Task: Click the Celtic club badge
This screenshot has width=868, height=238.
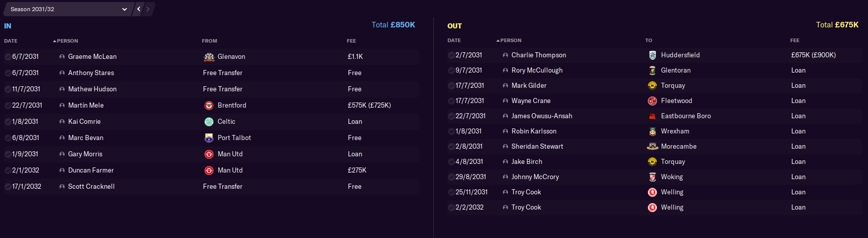Action: click(x=209, y=122)
